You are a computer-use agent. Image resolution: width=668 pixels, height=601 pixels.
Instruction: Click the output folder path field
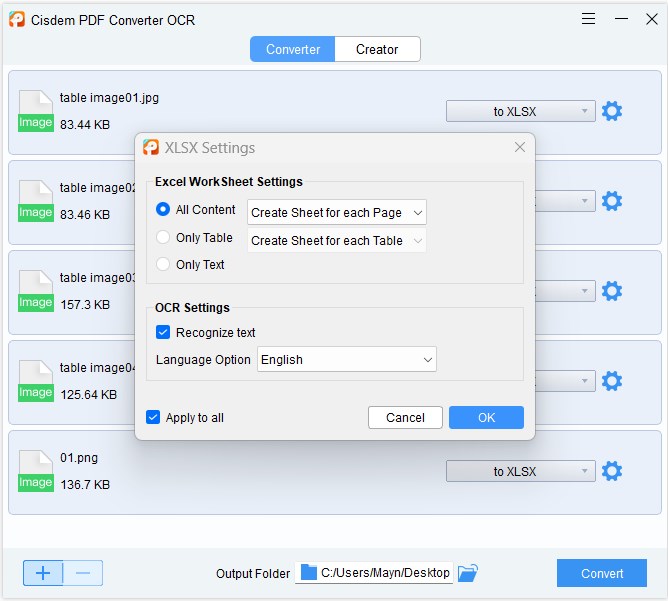374,573
